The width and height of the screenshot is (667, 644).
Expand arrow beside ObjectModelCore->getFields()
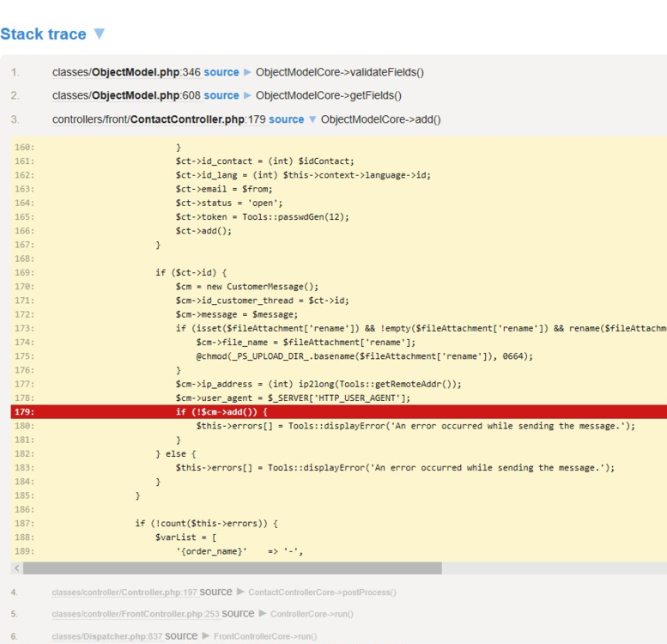(248, 95)
